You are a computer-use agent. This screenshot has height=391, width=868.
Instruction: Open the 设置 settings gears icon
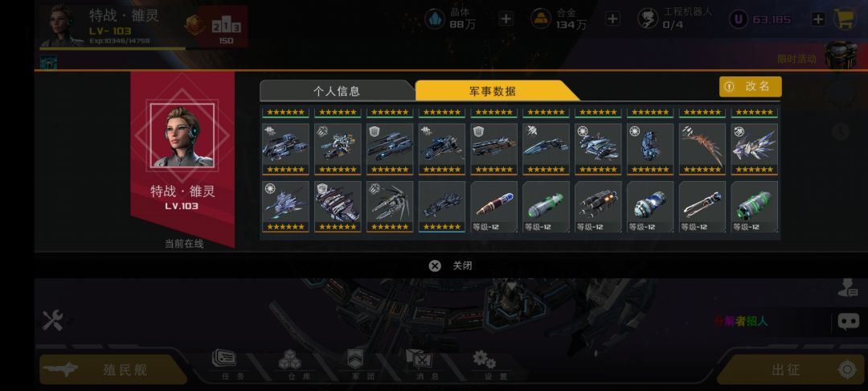[x=485, y=365]
